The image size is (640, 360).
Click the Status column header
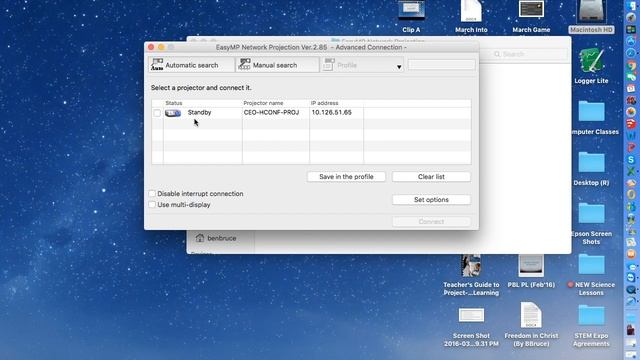click(173, 103)
